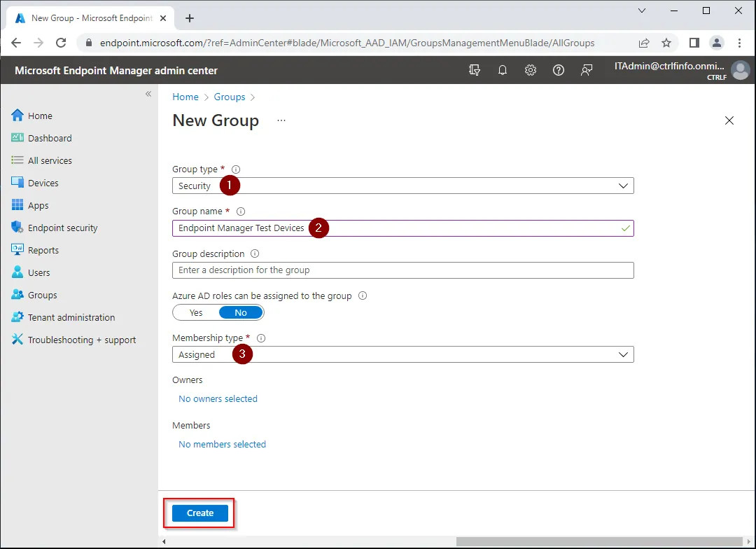Go to Devices in sidebar
Screen dimensions: 756x549
pos(35,183)
